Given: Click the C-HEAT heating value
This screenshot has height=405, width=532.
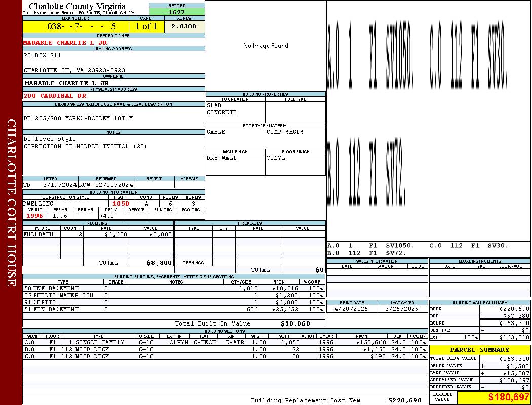Looking at the screenshot, I should tap(205, 343).
